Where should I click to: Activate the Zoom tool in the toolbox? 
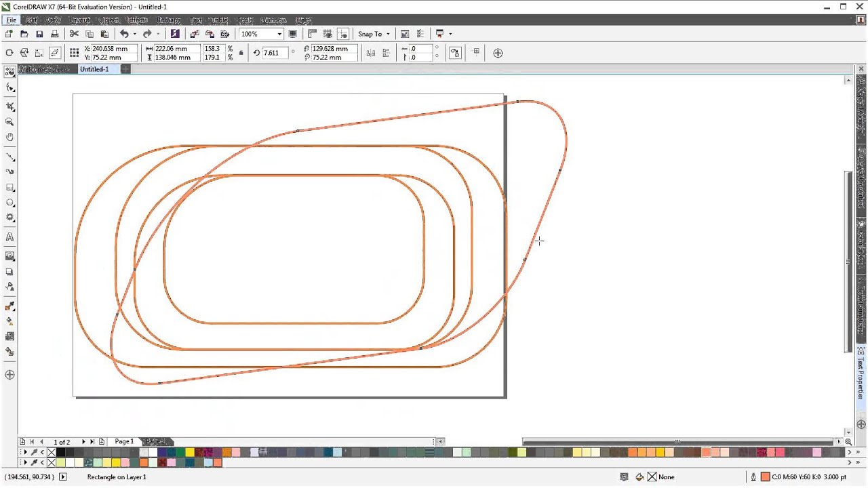[x=9, y=122]
